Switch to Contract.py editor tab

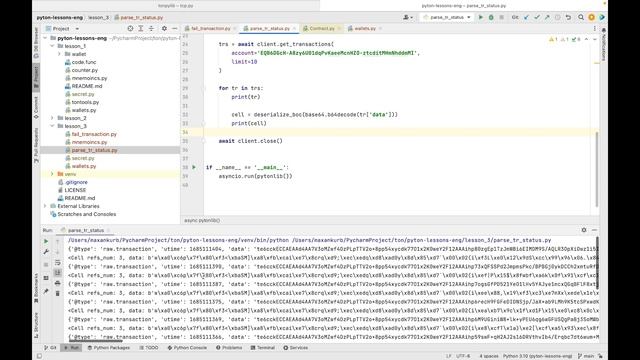[322, 29]
